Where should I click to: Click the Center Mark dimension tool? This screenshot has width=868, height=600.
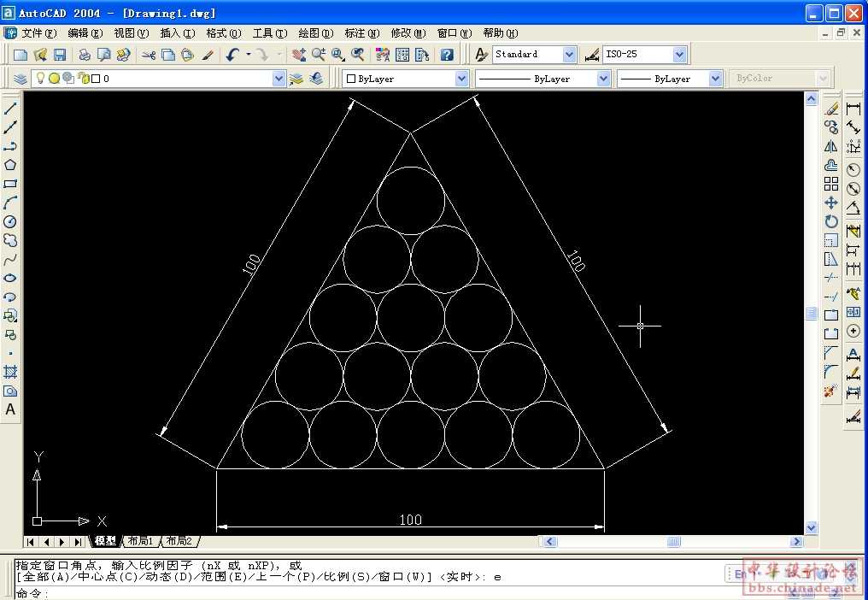point(853,332)
